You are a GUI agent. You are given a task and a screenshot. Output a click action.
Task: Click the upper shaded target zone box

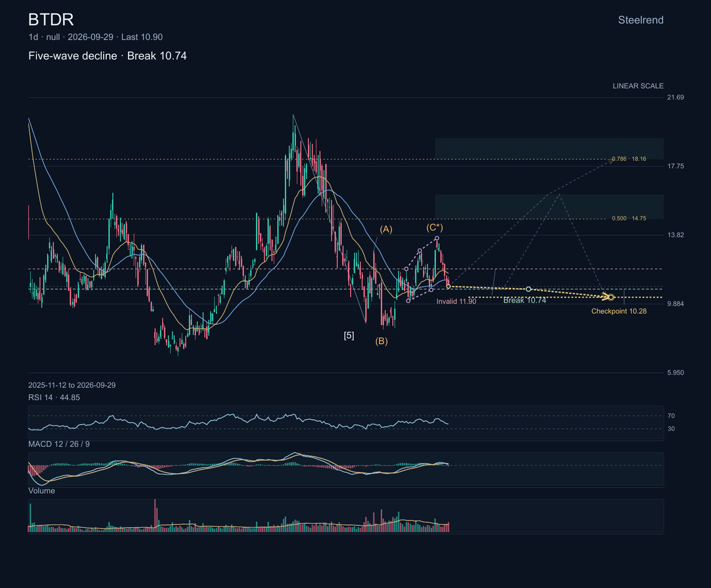tap(549, 149)
